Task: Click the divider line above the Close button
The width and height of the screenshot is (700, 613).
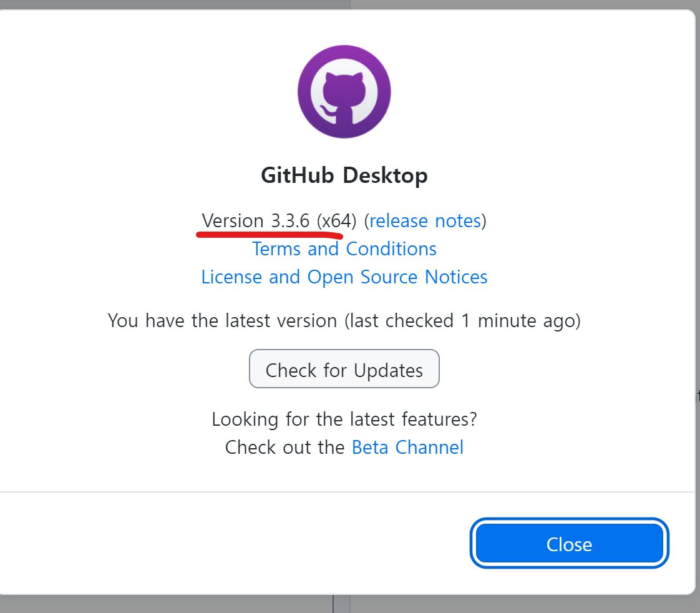Action: (x=344, y=493)
